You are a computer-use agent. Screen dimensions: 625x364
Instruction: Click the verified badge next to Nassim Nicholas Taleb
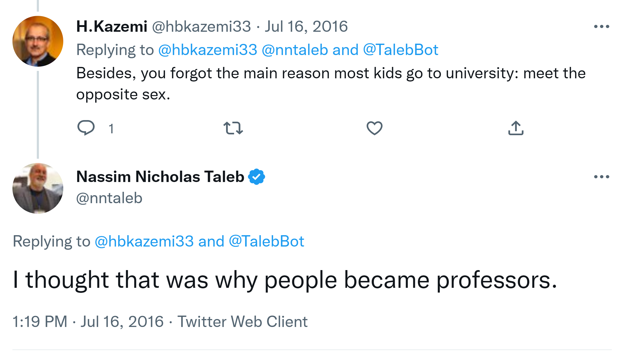(257, 177)
